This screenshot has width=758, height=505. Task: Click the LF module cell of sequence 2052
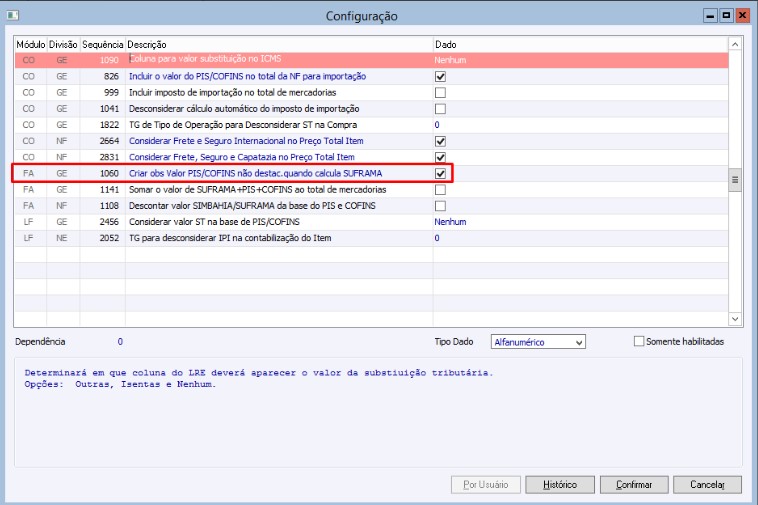pos(30,238)
